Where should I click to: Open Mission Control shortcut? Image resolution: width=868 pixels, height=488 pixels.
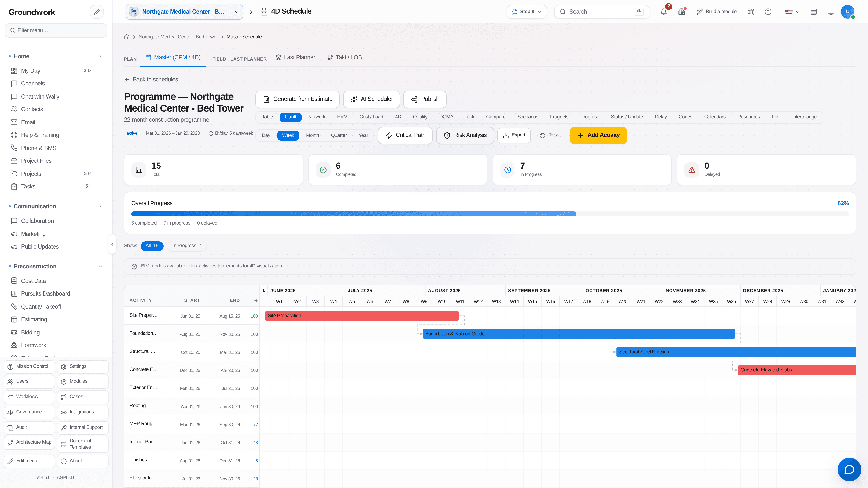pos(29,366)
